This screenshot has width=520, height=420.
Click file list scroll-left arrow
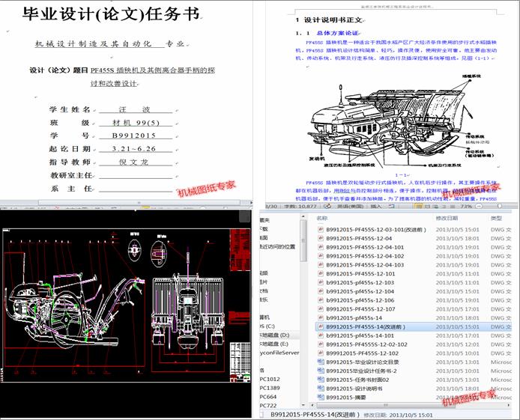pos(312,405)
